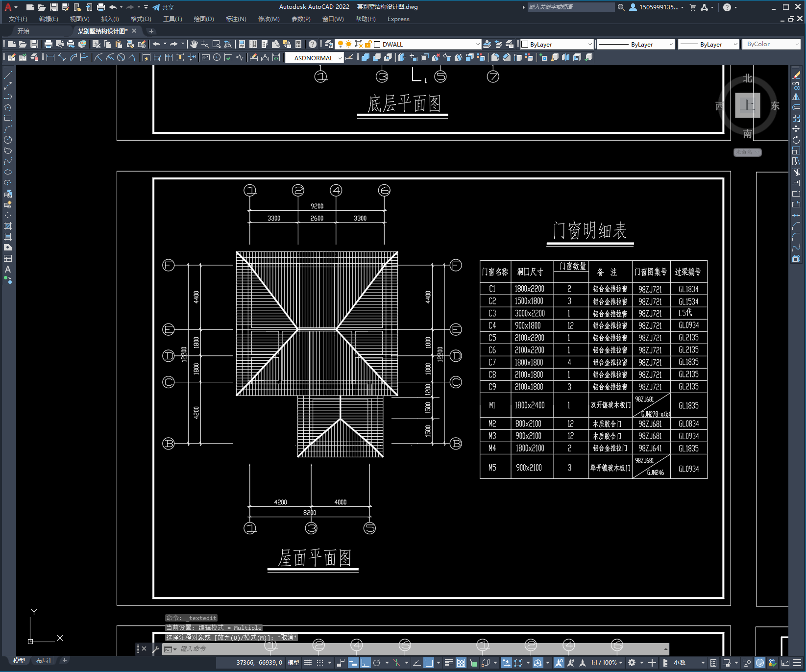Click the Zoom Window magnifier icon
Image resolution: width=806 pixels, height=672 pixels.
pyautogui.click(x=216, y=44)
